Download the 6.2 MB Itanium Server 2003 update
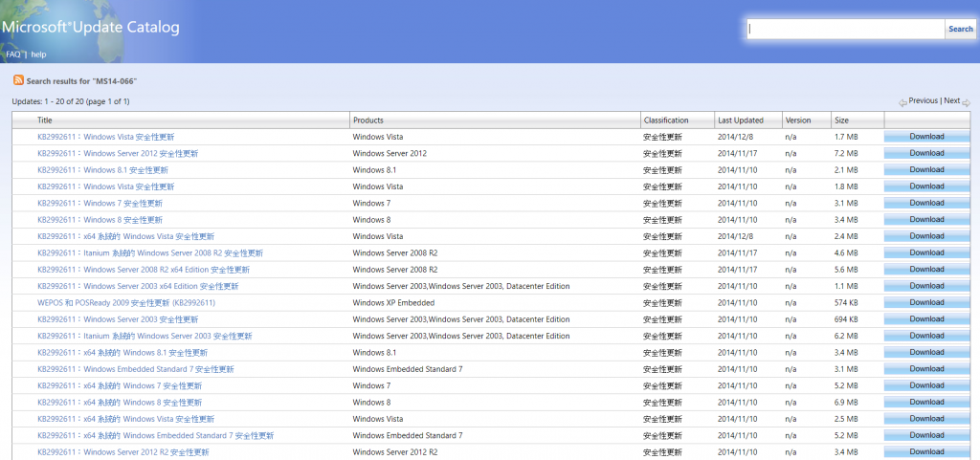This screenshot has height=460, width=980. 926,336
